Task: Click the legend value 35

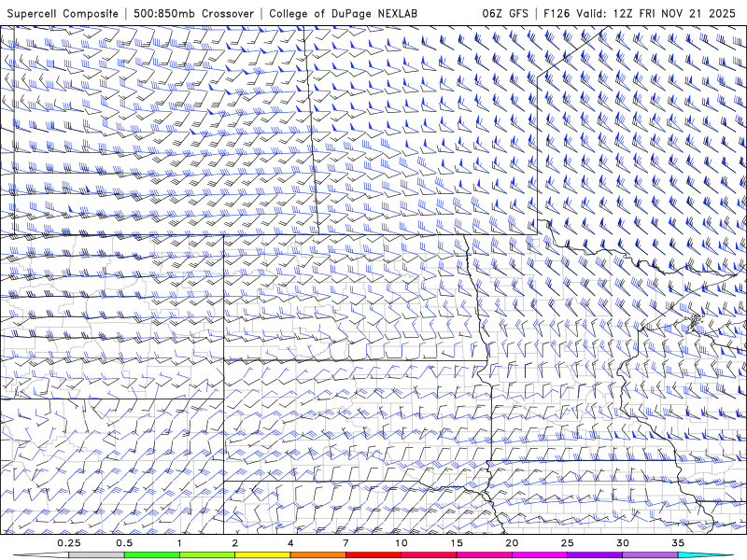Action: [x=678, y=543]
